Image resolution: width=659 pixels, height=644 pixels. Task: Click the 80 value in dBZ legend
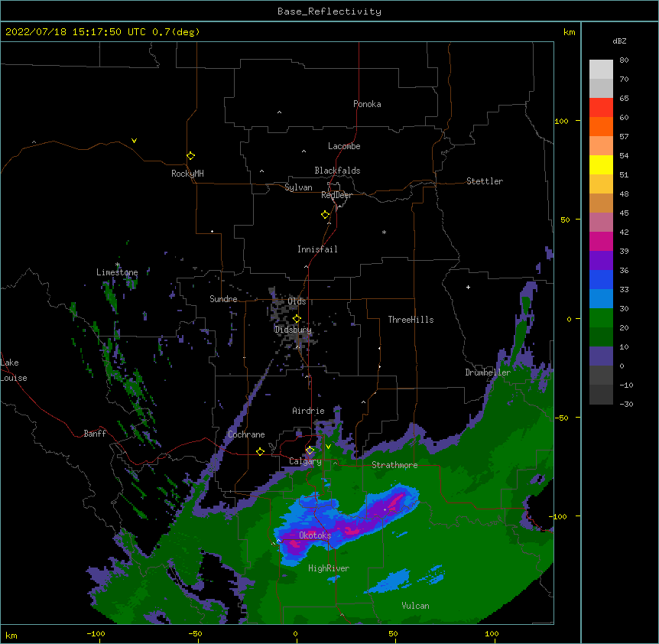(x=624, y=60)
